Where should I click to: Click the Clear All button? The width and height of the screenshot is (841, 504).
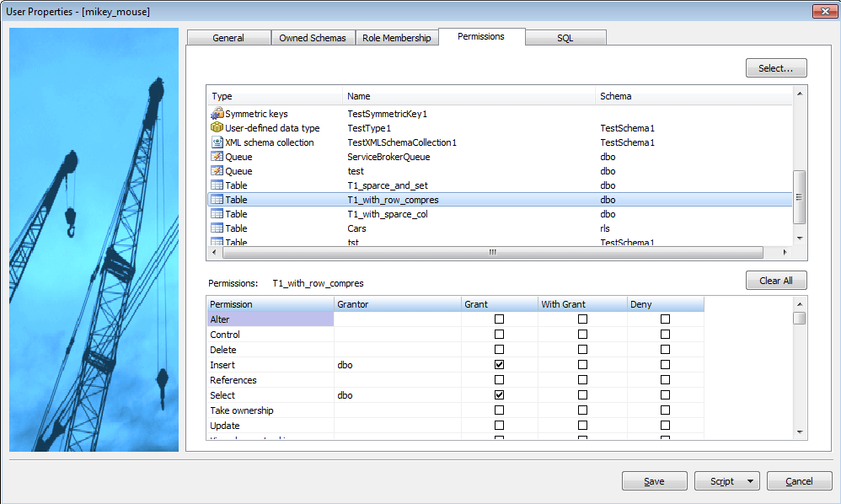coord(775,281)
